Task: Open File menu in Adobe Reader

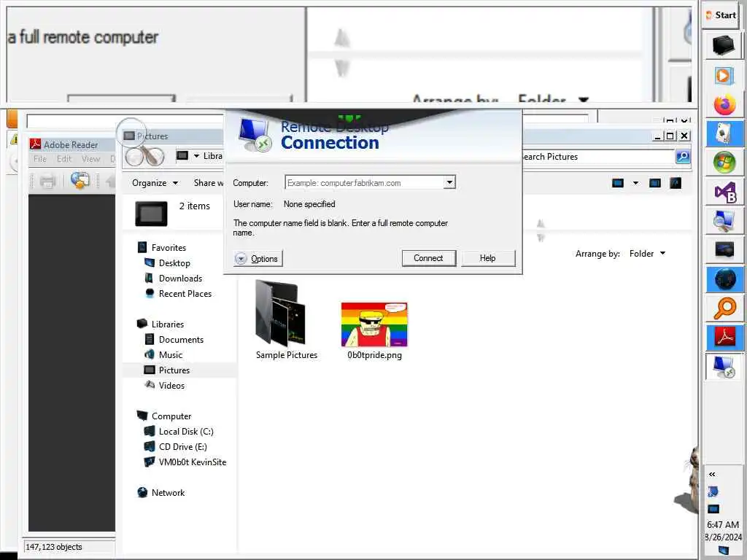Action: pos(40,158)
